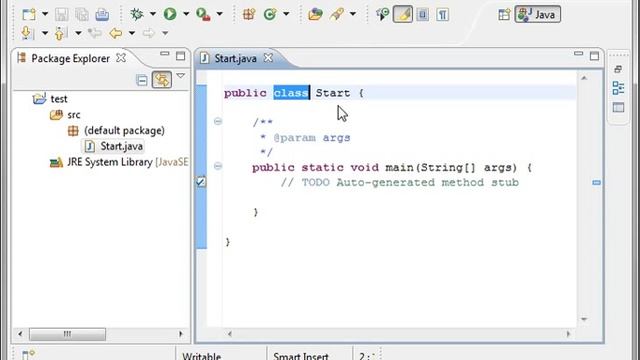Click 'Smart Insert' in the status bar
This screenshot has height=360, width=640.
click(x=301, y=356)
